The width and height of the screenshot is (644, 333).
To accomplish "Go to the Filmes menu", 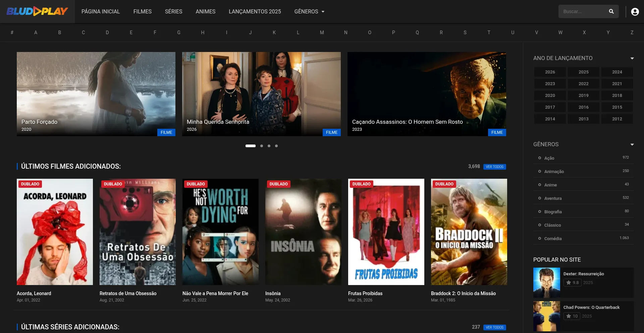I will pos(143,11).
